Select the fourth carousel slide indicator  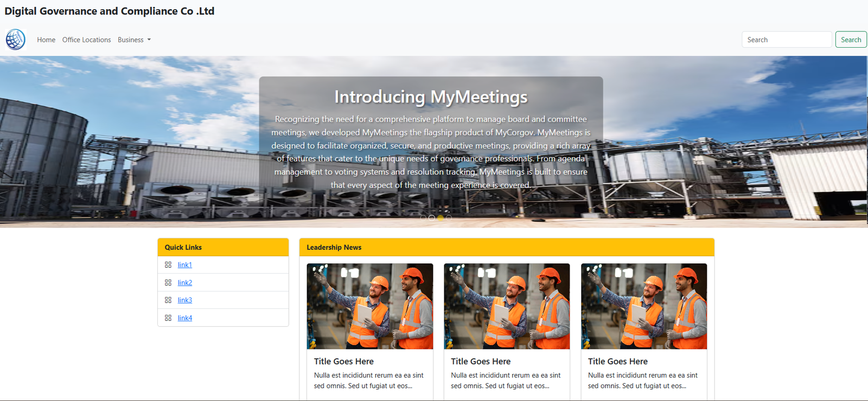449,218
